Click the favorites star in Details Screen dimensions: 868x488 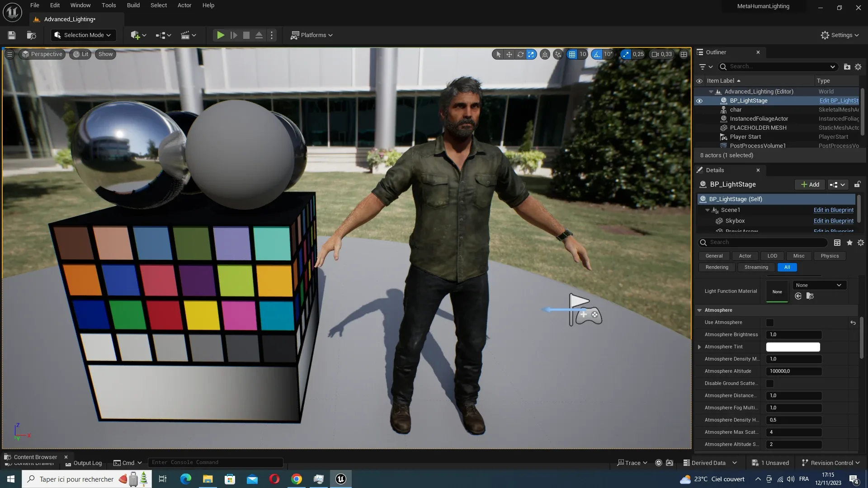coord(849,243)
